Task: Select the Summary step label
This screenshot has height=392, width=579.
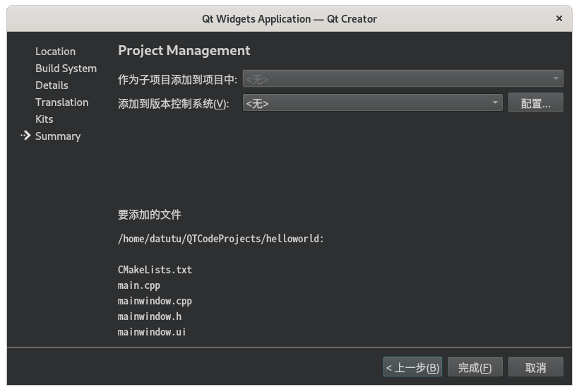Action: click(x=58, y=136)
